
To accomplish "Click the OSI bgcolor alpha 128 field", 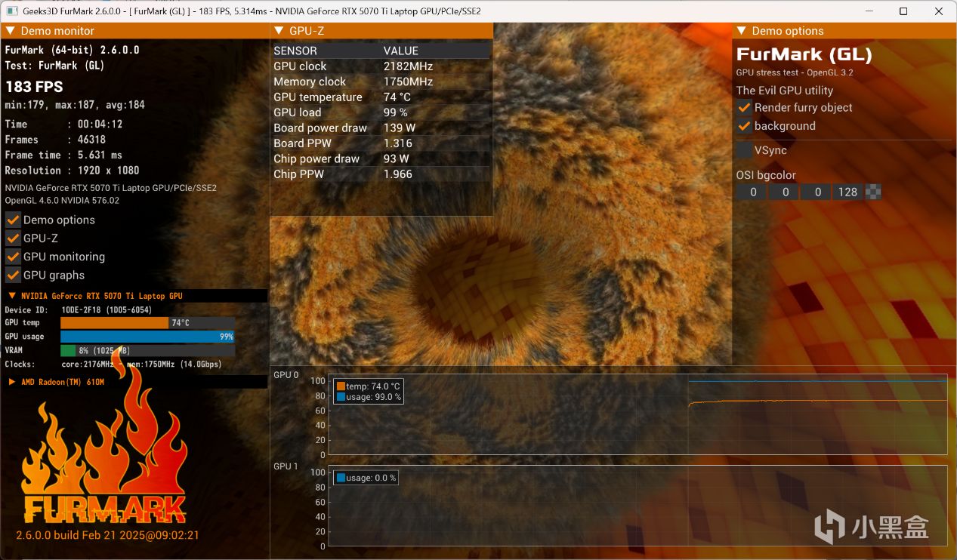I will [848, 192].
